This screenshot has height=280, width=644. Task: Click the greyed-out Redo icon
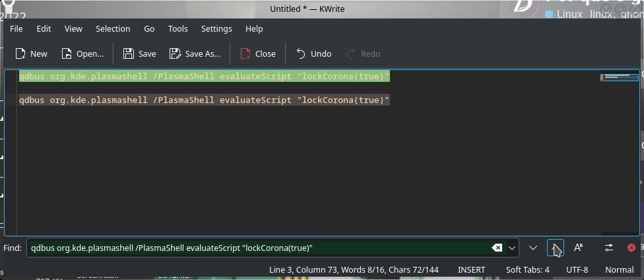pos(351,54)
